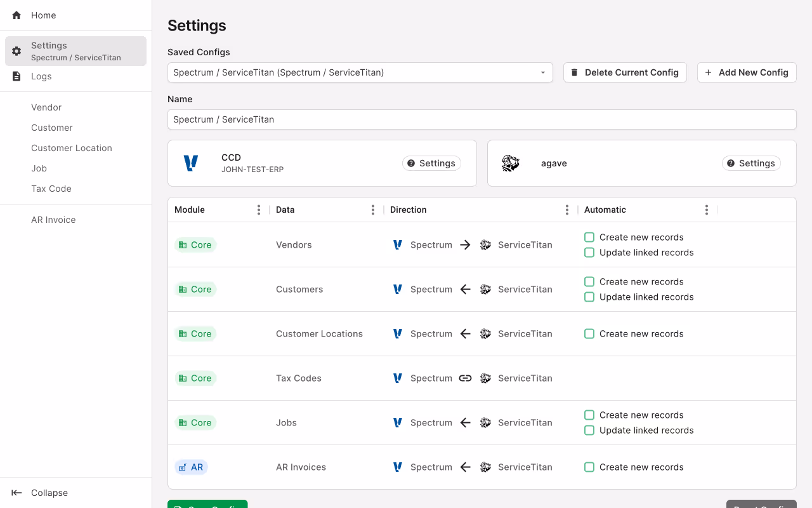
Task: Collapse the sidebar
Action: (76, 493)
